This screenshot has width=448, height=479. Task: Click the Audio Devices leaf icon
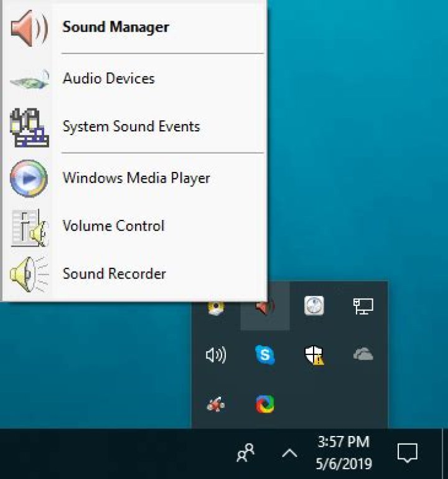pyautogui.click(x=30, y=80)
